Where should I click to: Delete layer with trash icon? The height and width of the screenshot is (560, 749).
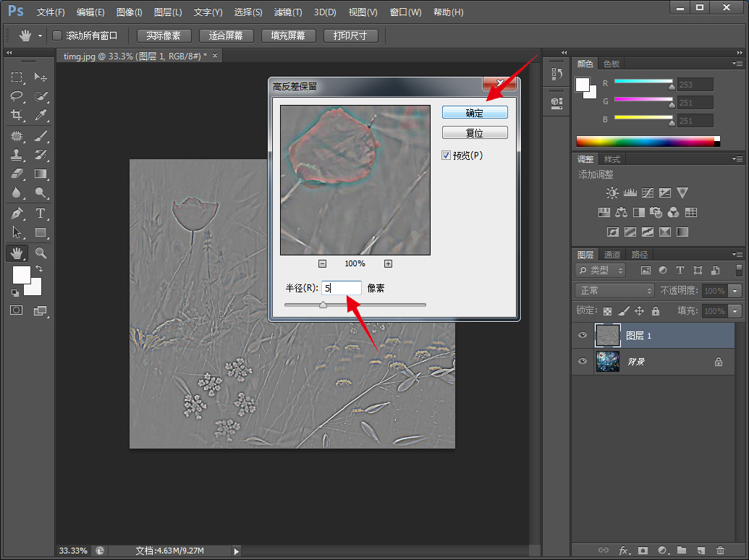click(720, 551)
